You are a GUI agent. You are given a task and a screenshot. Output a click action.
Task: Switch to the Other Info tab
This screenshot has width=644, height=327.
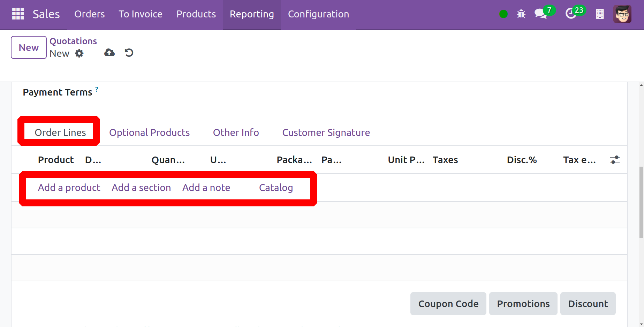(x=236, y=132)
